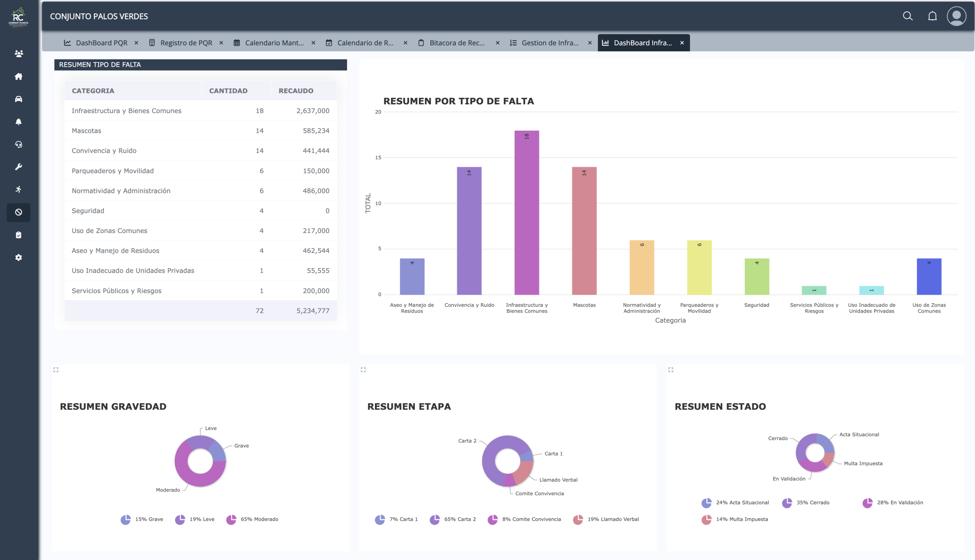Open the vehicles (car) sidebar icon
The height and width of the screenshot is (560, 975).
click(18, 99)
